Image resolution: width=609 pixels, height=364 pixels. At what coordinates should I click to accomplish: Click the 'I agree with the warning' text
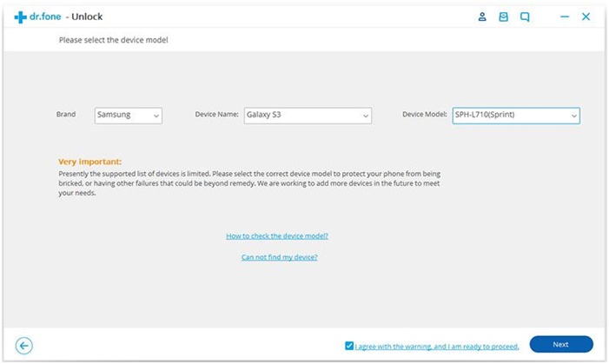[437, 346]
